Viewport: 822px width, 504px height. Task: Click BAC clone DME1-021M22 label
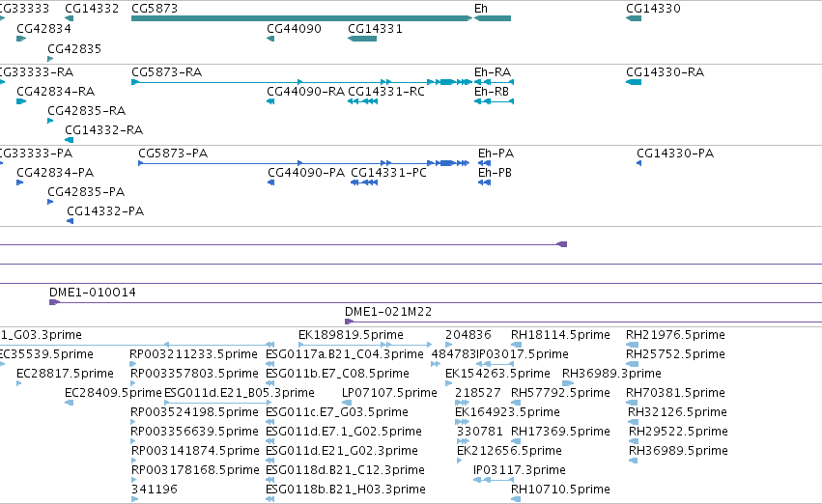(x=388, y=312)
